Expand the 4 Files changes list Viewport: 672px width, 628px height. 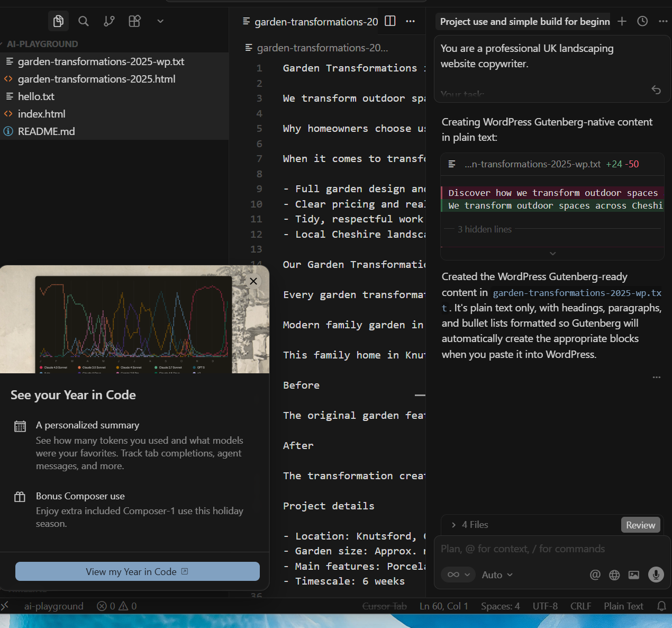point(469,525)
